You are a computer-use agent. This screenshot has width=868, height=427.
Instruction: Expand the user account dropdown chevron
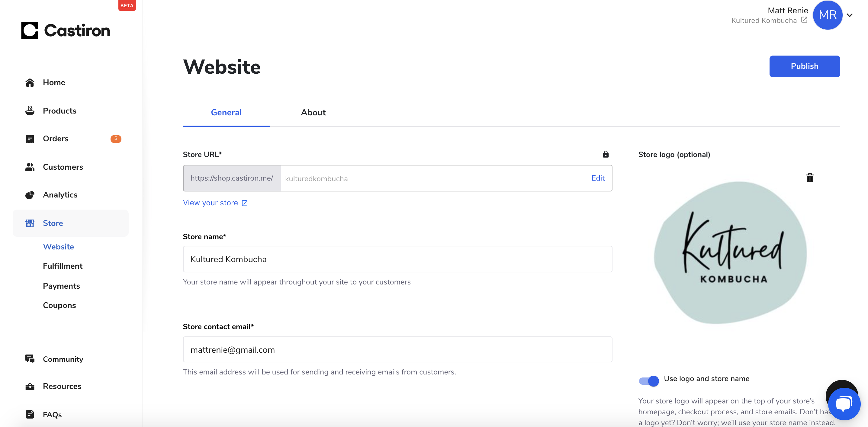pyautogui.click(x=850, y=15)
